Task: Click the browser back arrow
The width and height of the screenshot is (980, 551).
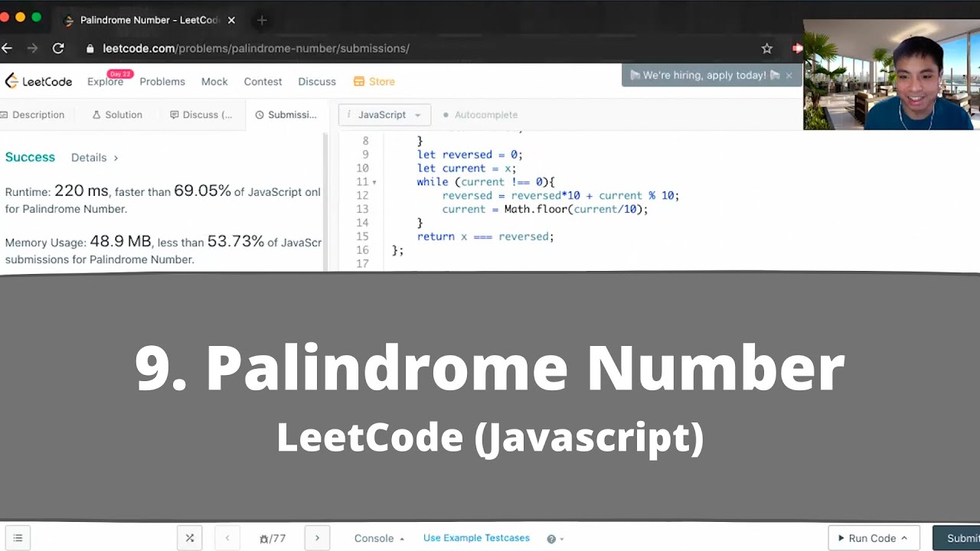Action: tap(7, 48)
